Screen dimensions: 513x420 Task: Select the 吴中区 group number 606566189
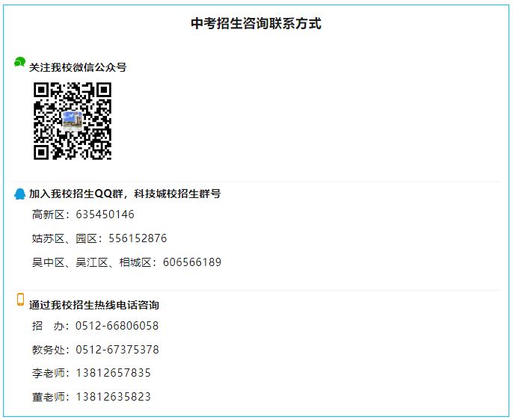tap(192, 262)
